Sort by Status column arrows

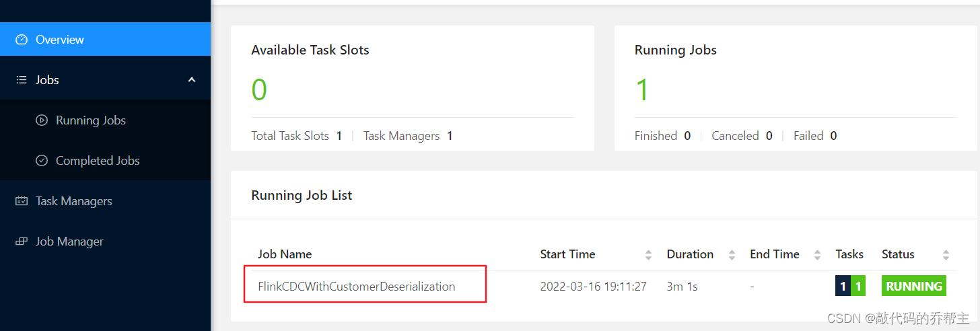946,255
